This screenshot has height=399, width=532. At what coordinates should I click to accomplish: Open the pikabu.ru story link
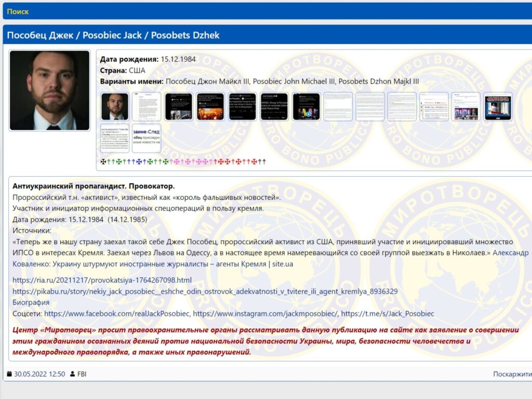205,291
